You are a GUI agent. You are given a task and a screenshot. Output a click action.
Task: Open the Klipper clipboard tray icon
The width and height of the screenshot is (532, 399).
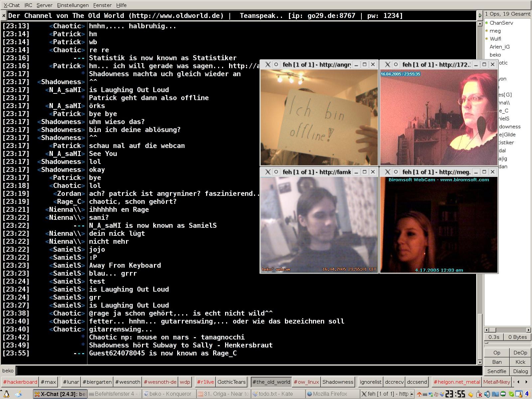442,394
